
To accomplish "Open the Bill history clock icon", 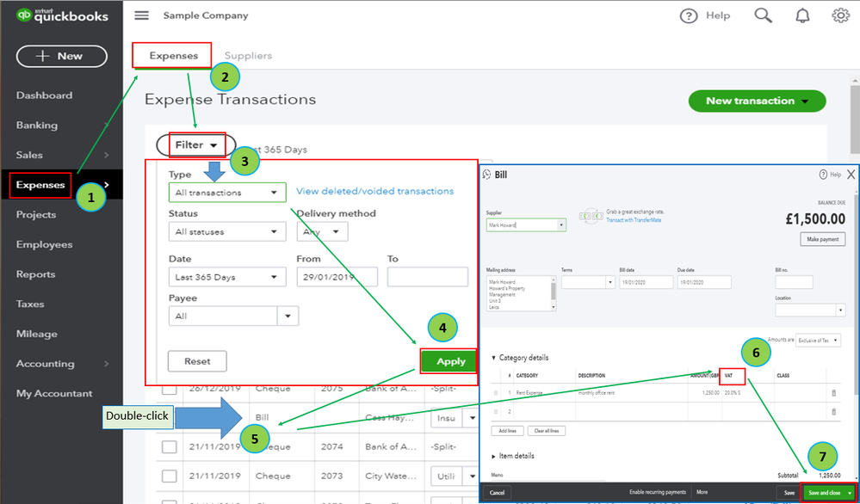I will [x=486, y=175].
